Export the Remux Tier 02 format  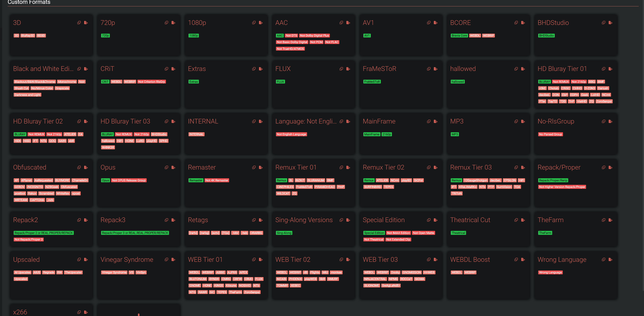[436, 167]
